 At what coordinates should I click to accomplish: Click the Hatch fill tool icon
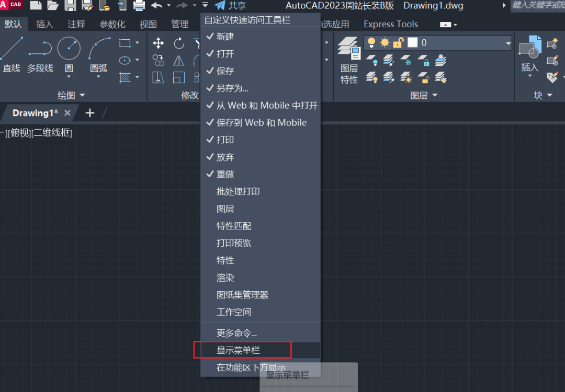[x=125, y=77]
